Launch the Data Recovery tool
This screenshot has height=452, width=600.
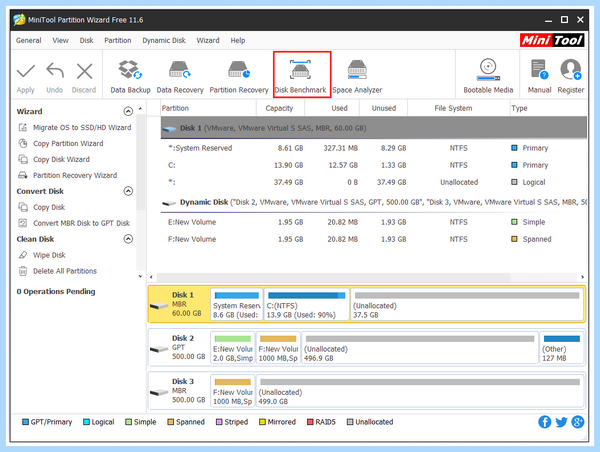(180, 77)
